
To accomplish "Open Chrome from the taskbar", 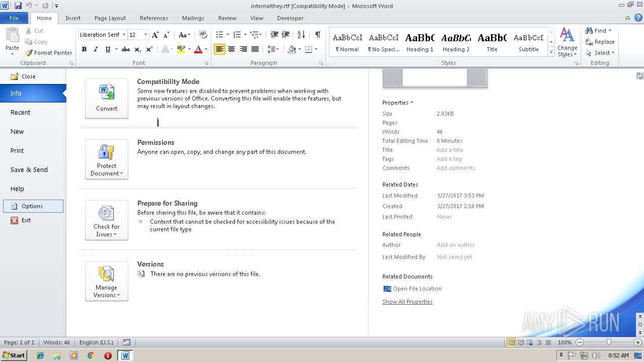I will [x=91, y=355].
